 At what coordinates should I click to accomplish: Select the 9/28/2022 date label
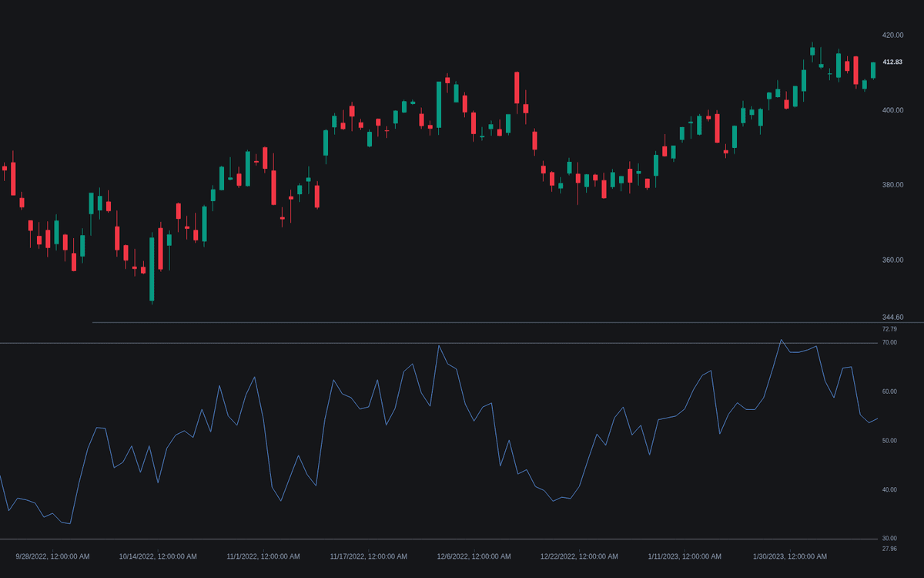[52, 556]
